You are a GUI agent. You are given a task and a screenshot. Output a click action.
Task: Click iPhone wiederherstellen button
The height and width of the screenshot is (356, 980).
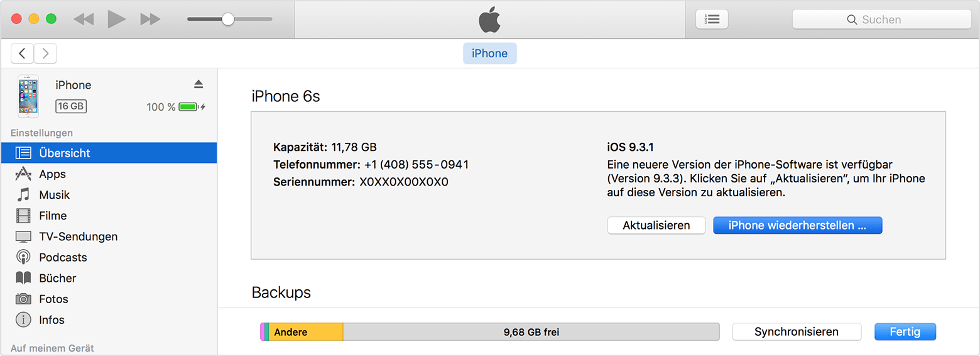(x=797, y=225)
